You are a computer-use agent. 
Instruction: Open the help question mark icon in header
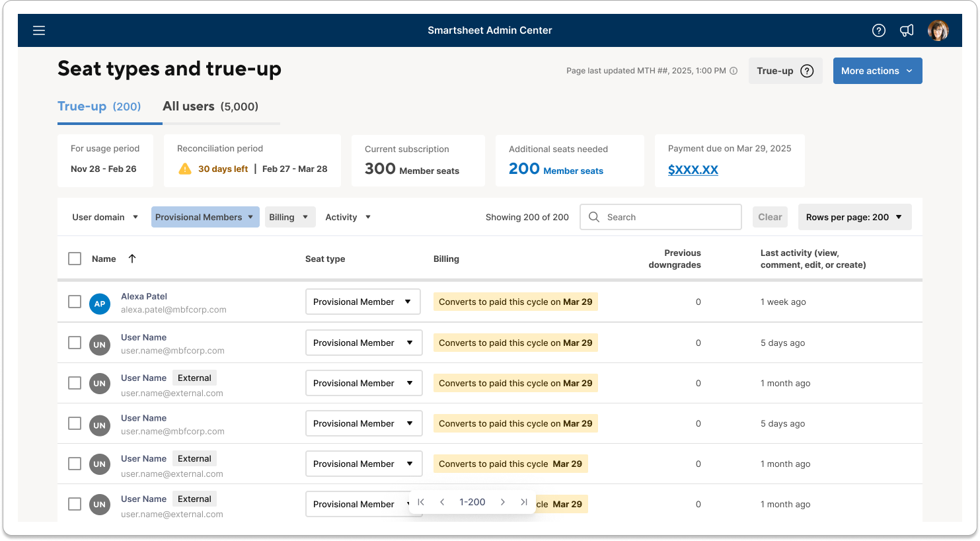tap(879, 30)
